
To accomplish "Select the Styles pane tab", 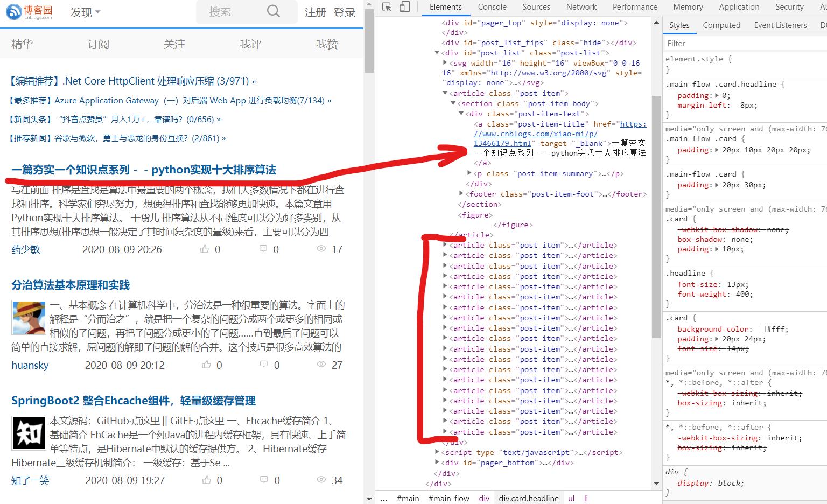I will [x=679, y=25].
